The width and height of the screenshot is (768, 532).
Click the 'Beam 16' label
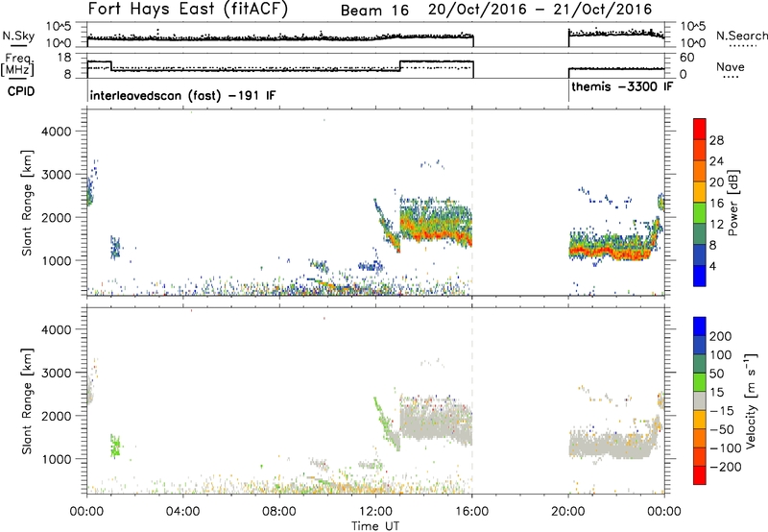point(374,11)
